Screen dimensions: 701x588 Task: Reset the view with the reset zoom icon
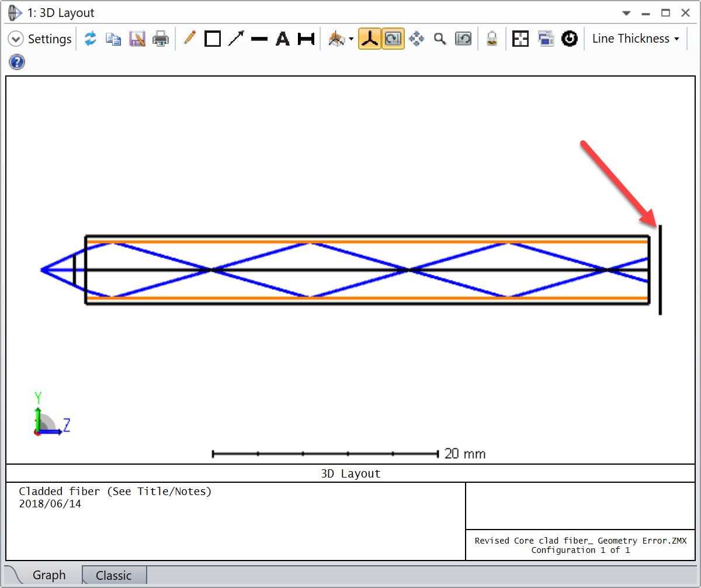point(463,39)
